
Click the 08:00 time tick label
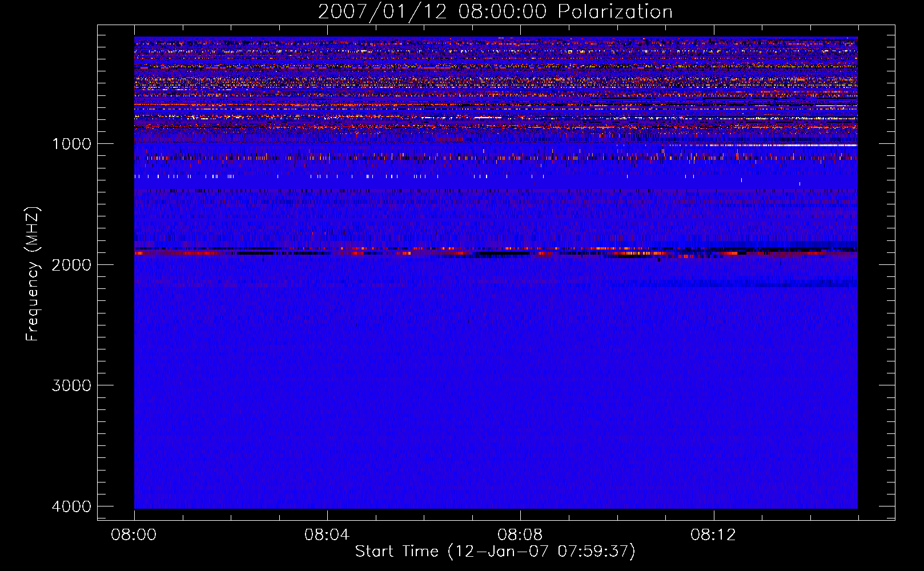(x=134, y=535)
